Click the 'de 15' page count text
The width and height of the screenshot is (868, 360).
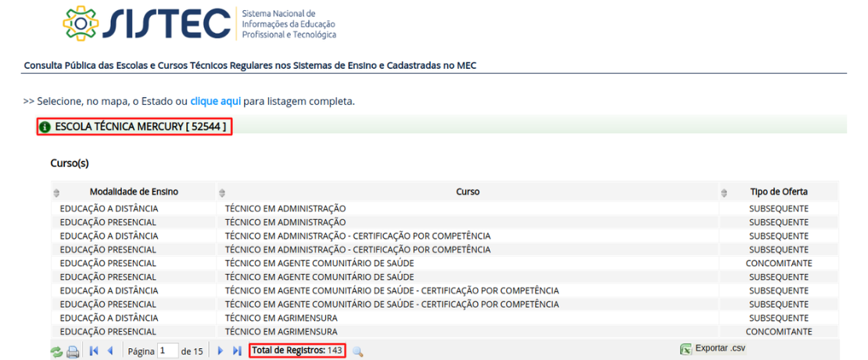pos(192,351)
